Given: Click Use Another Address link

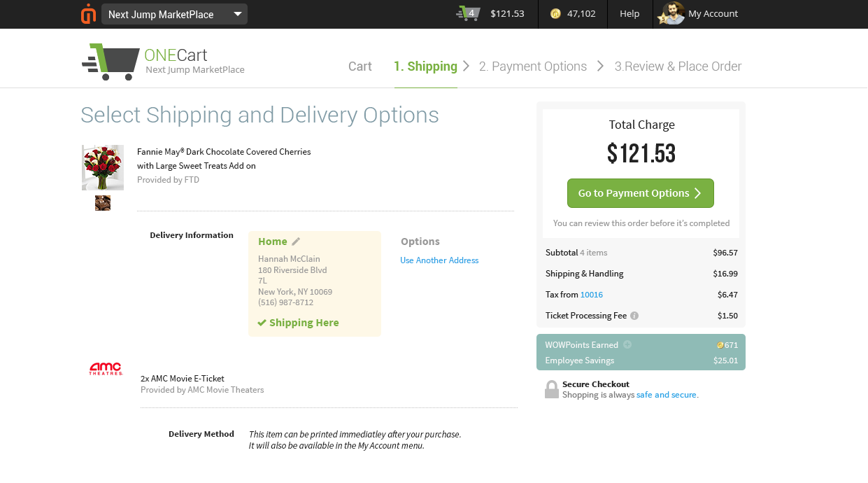Looking at the screenshot, I should click(x=439, y=260).
